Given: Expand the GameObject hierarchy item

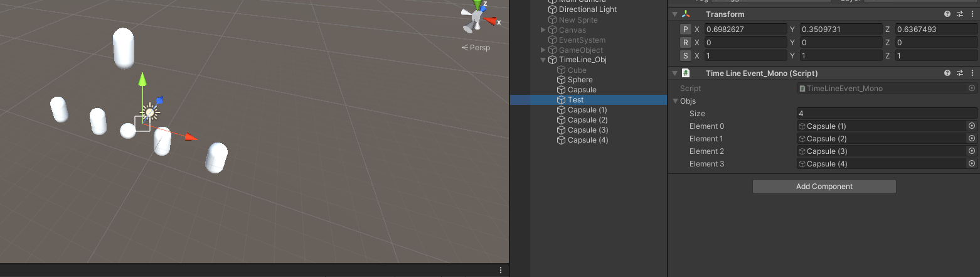Looking at the screenshot, I should click(x=543, y=50).
